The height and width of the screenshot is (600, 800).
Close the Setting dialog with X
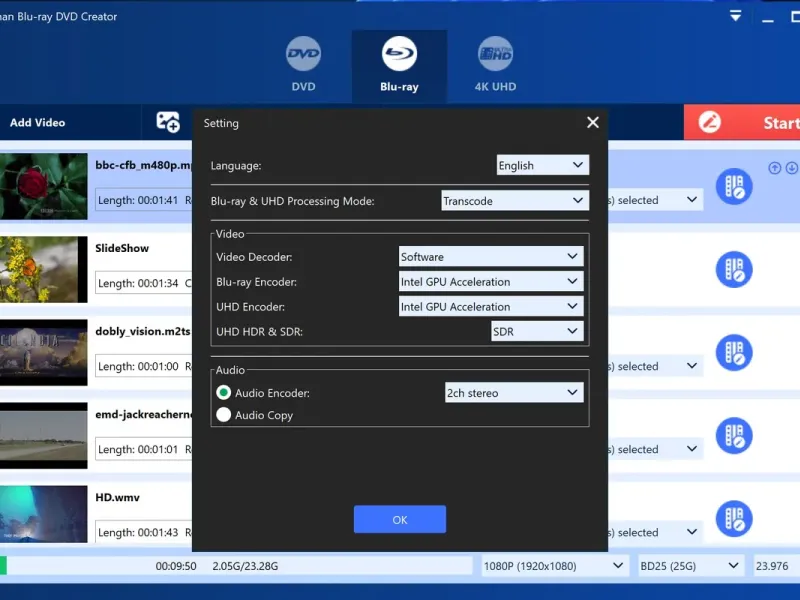592,122
